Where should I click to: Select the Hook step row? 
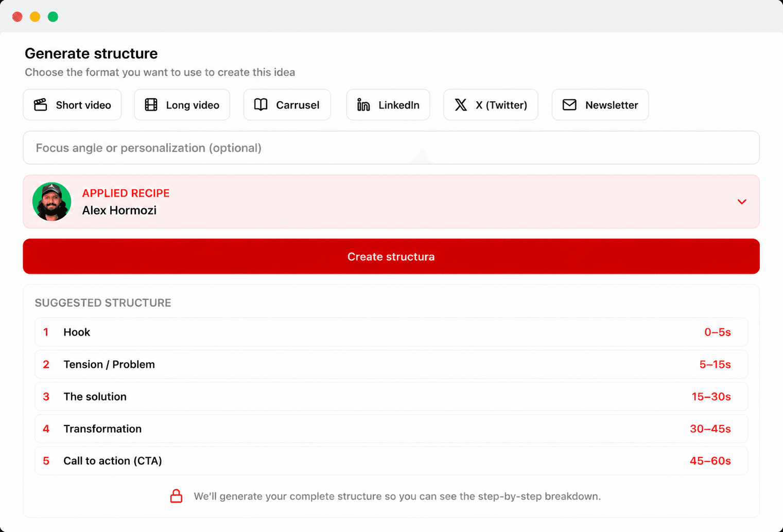pos(391,332)
